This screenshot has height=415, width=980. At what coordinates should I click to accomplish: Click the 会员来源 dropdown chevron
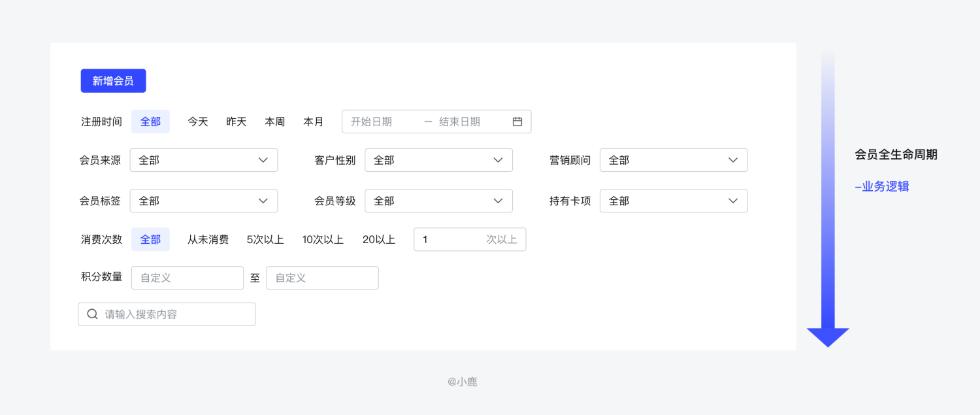tap(263, 160)
